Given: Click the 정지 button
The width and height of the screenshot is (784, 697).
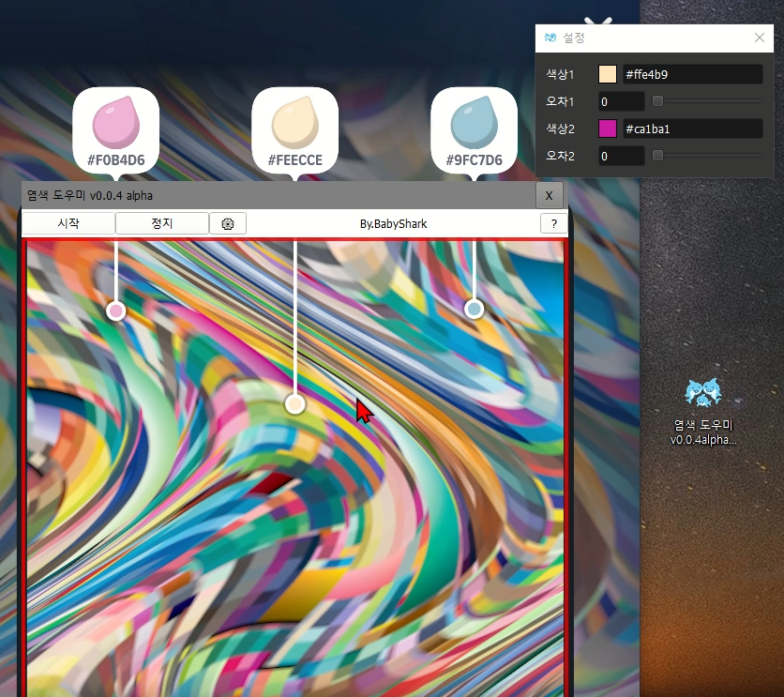Looking at the screenshot, I should pos(162,223).
